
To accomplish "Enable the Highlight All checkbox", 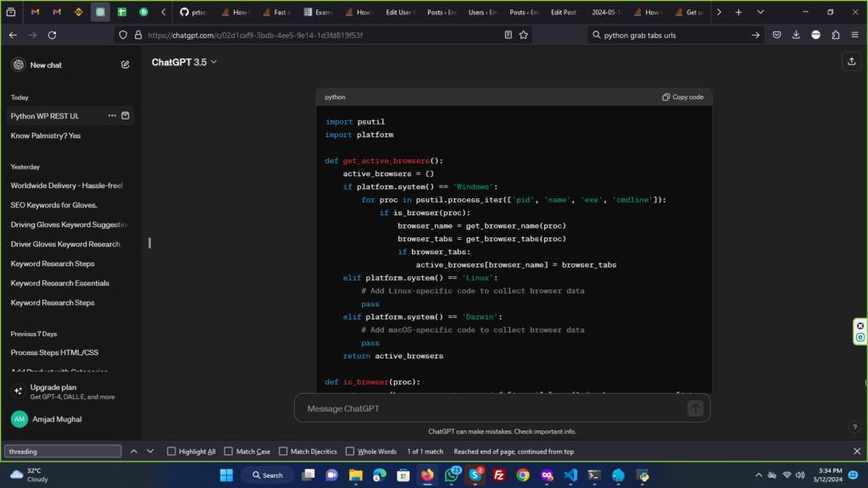I will [172, 452].
